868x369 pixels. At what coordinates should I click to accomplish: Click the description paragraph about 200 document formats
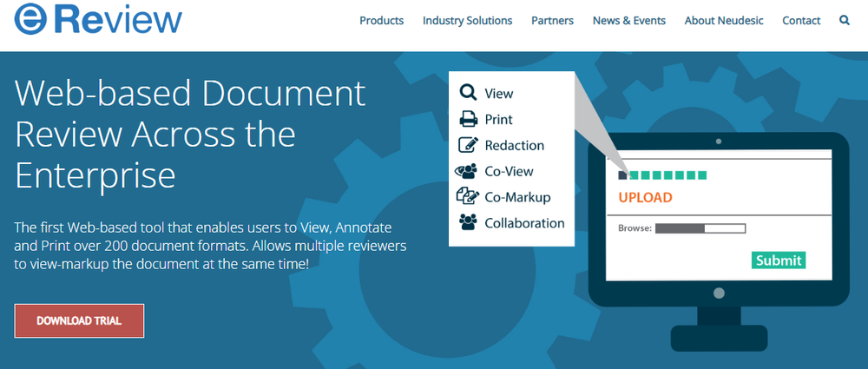(211, 246)
